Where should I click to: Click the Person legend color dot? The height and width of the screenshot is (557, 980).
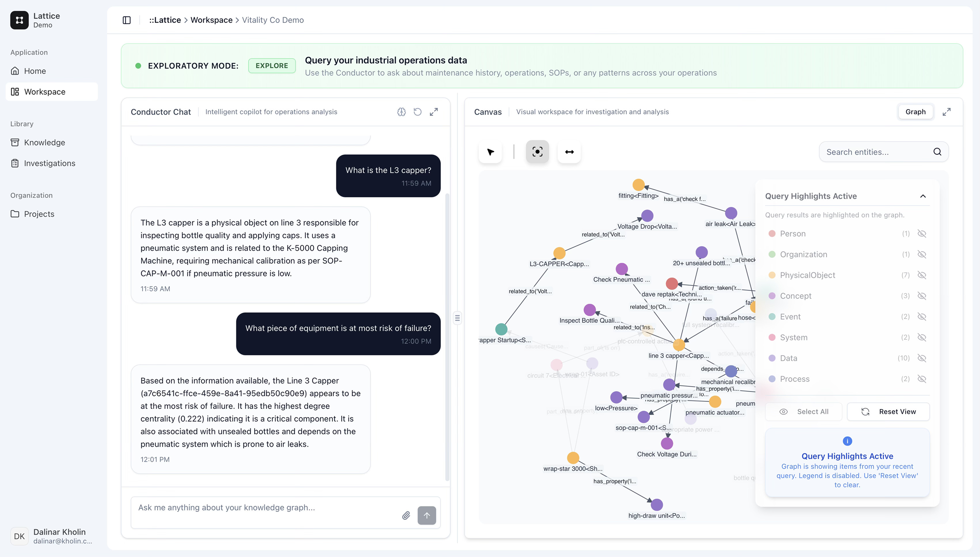(772, 234)
